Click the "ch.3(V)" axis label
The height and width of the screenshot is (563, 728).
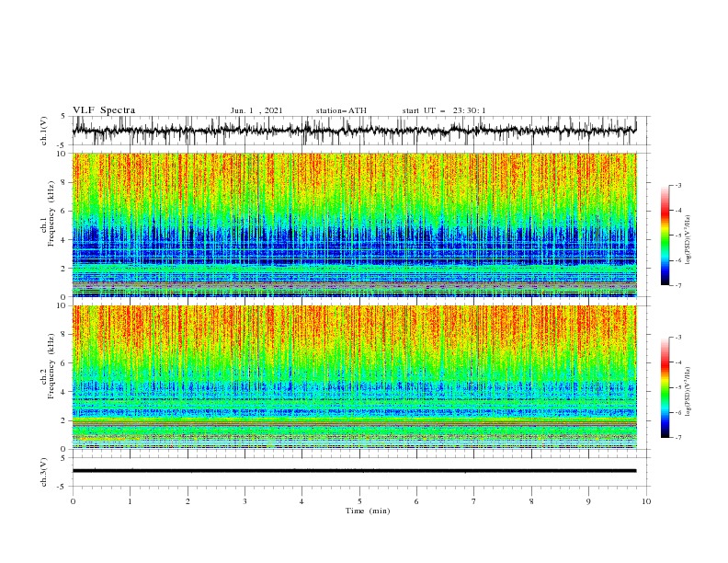44,472
